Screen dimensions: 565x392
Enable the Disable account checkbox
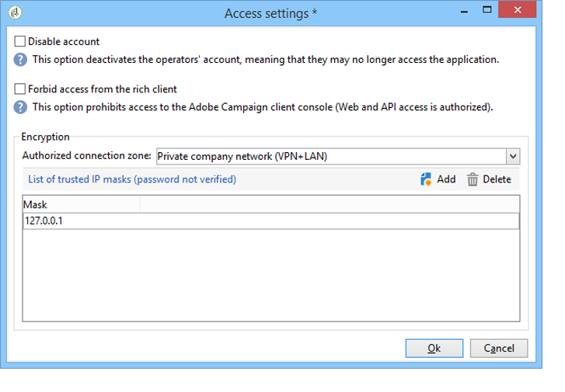click(20, 41)
